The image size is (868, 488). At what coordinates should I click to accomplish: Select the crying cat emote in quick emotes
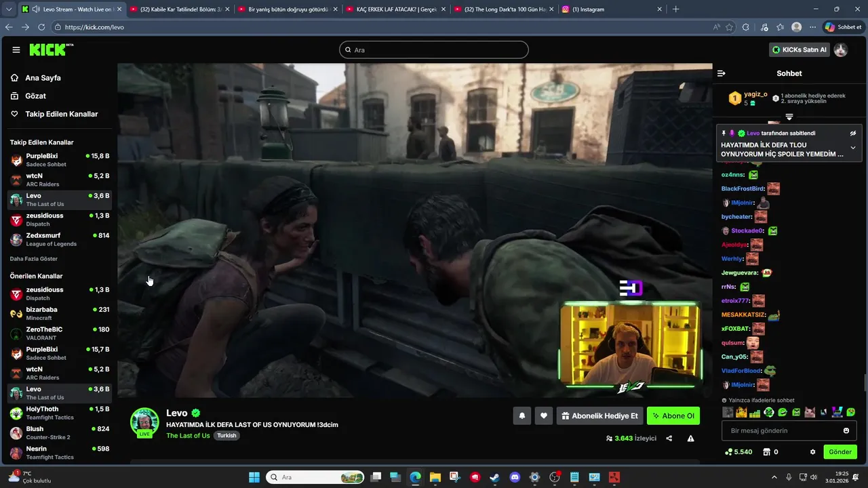coord(809,412)
